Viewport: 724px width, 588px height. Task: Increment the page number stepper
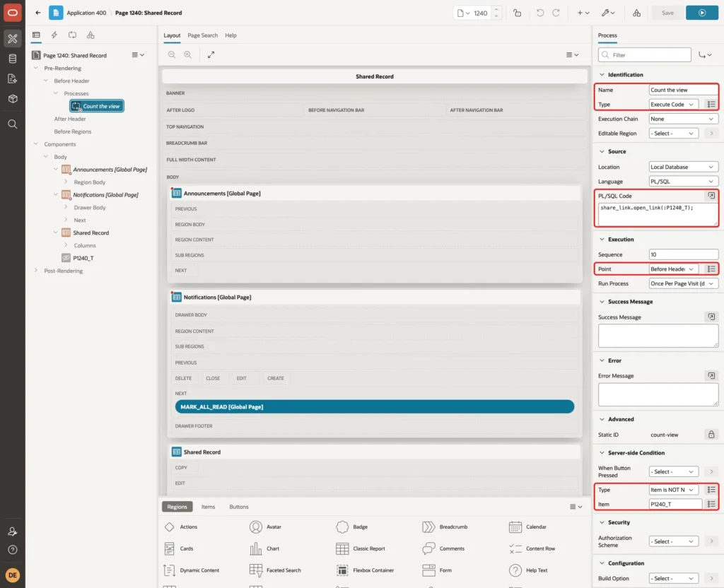tap(496, 10)
